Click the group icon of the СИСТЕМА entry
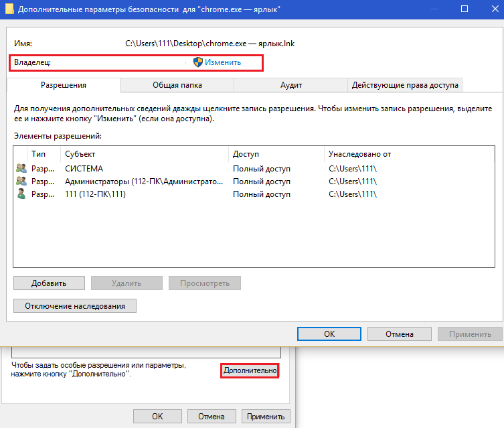The image size is (504, 428). coord(21,169)
